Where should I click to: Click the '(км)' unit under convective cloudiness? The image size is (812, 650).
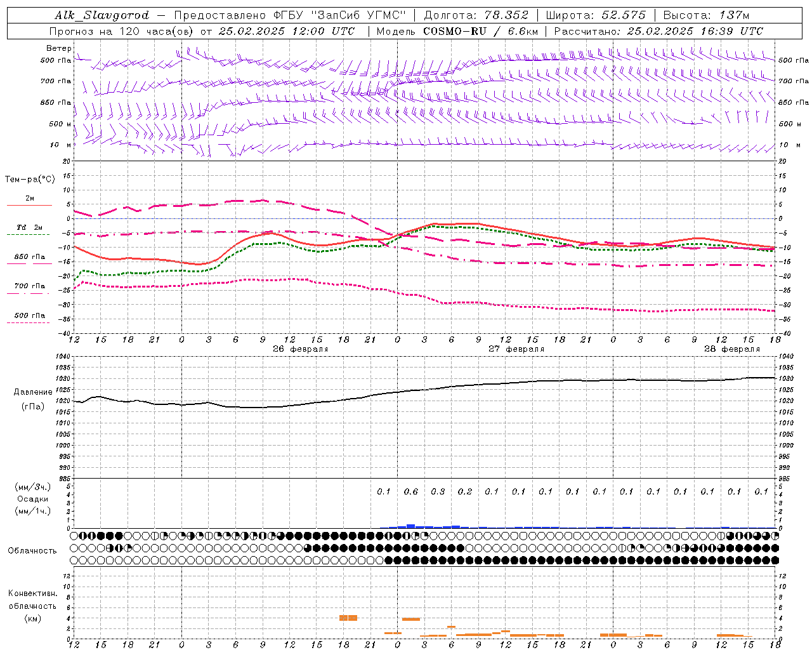(x=32, y=618)
